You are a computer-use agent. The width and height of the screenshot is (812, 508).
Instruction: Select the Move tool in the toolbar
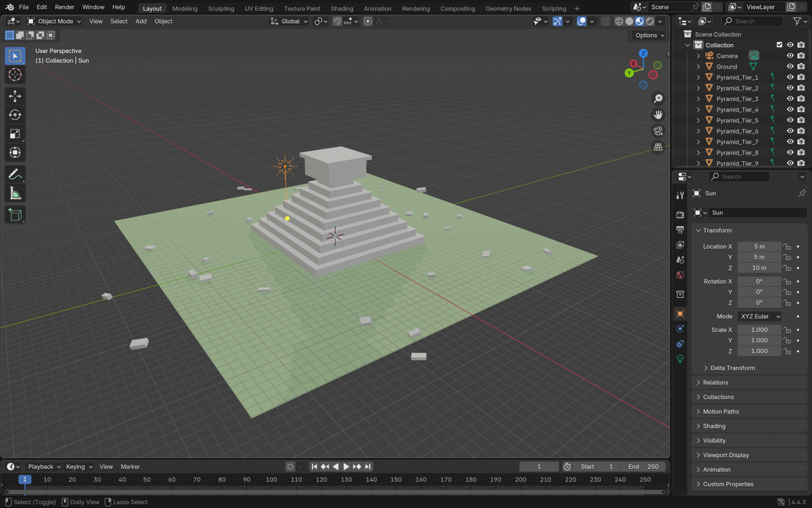[x=15, y=96]
